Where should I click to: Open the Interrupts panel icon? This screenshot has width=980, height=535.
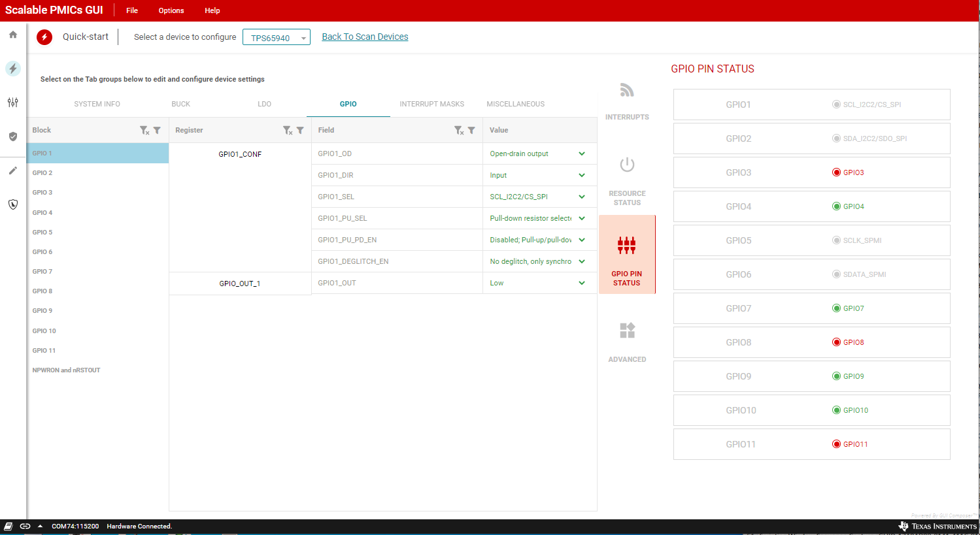click(627, 91)
